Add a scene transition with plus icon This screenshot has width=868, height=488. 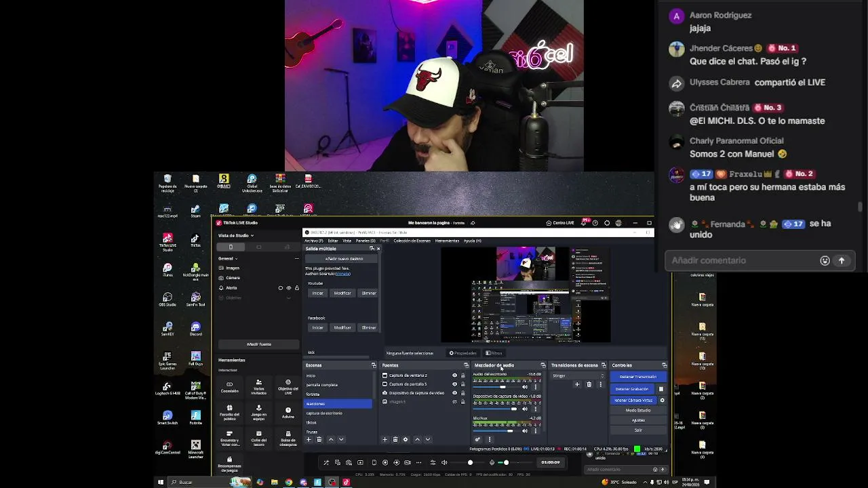pyautogui.click(x=577, y=384)
